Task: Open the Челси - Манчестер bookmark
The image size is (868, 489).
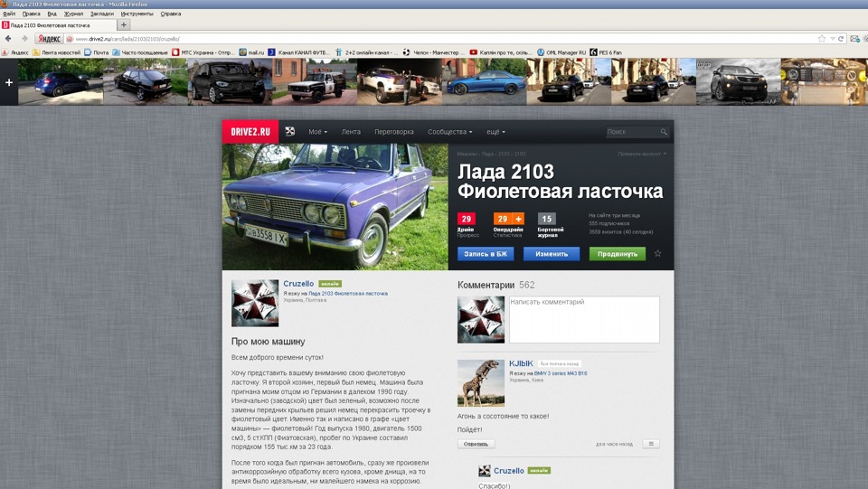Action: pyautogui.click(x=434, y=52)
